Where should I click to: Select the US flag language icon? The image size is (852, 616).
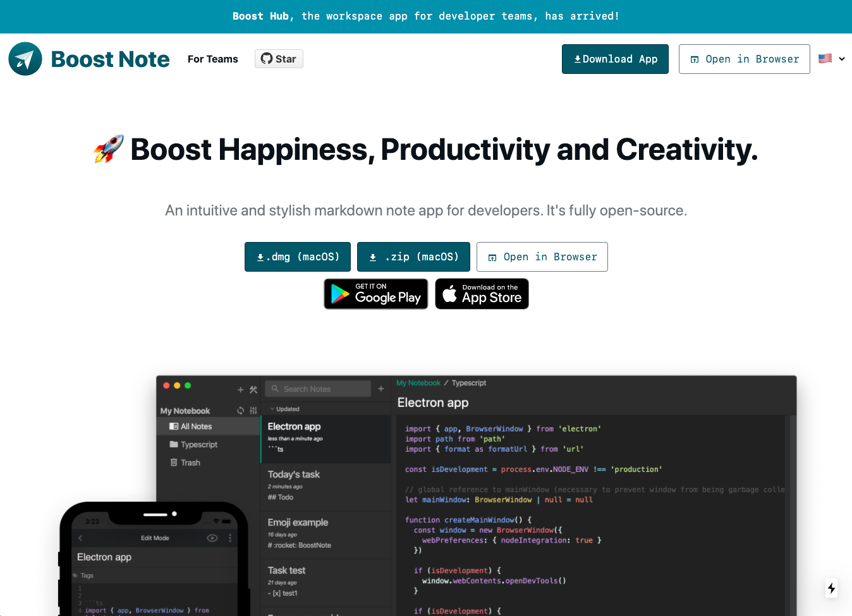coord(825,58)
